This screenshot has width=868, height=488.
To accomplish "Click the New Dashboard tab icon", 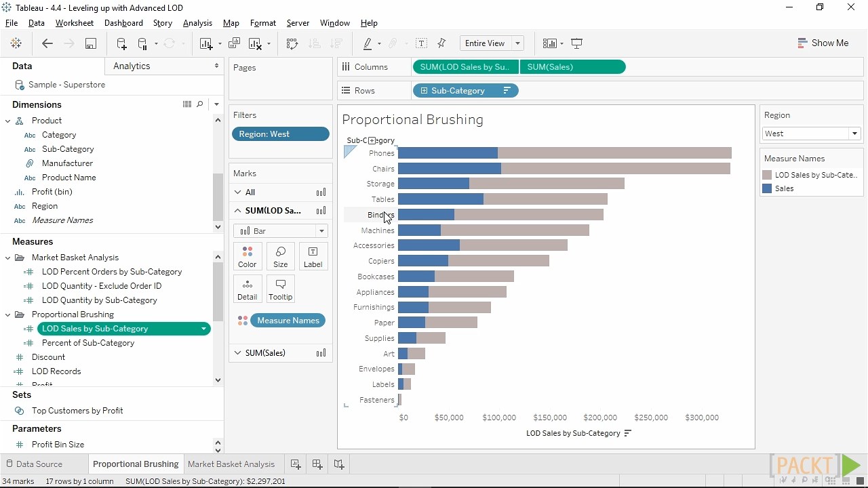I will pos(317,464).
